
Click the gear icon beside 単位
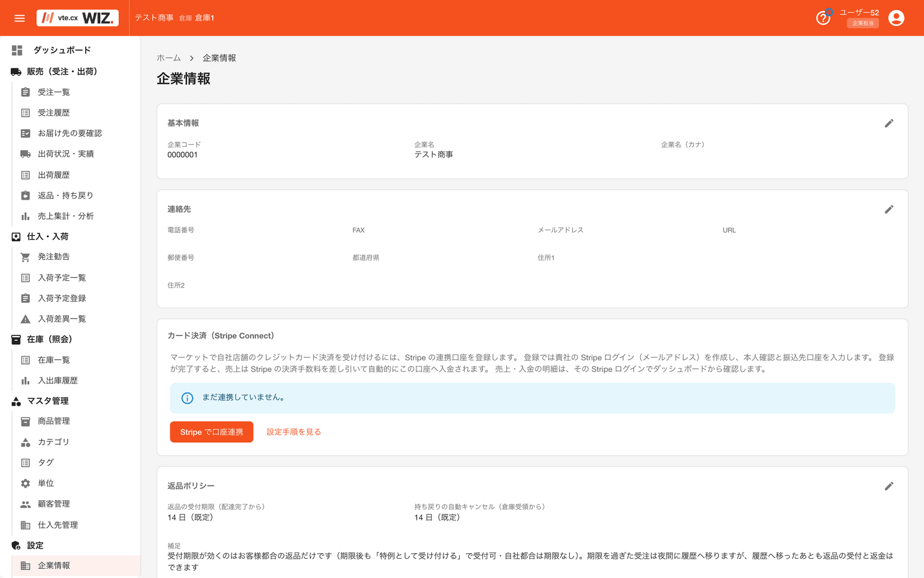(25, 483)
